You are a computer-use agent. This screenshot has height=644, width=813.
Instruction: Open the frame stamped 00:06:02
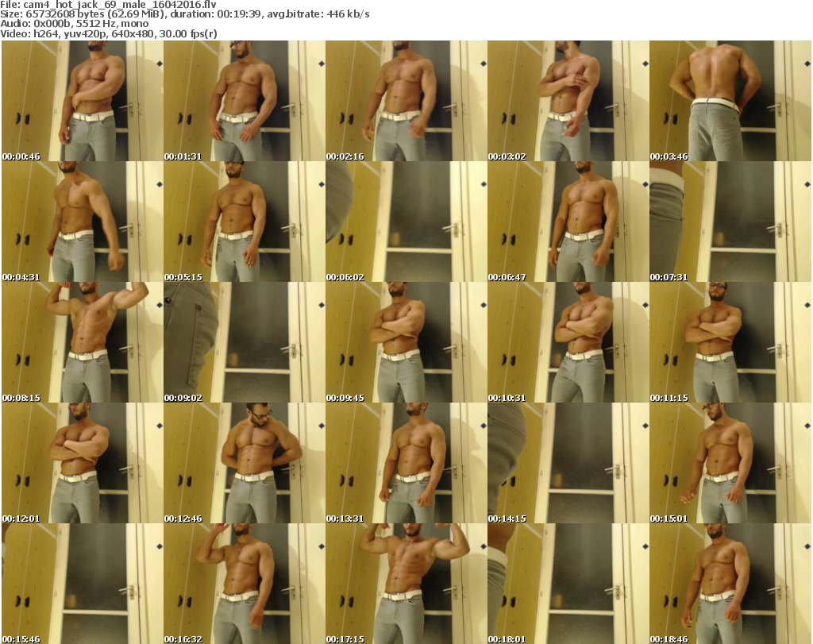pyautogui.click(x=406, y=222)
